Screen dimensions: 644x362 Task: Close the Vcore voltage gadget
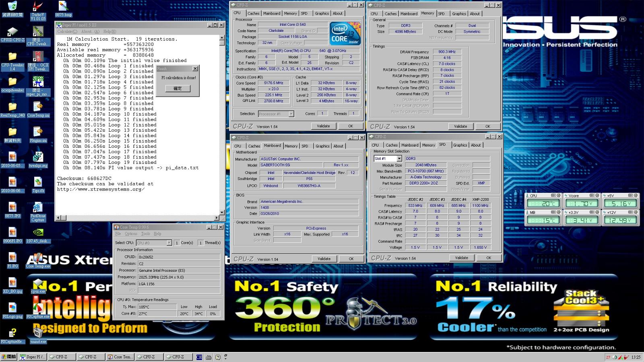(x=597, y=195)
